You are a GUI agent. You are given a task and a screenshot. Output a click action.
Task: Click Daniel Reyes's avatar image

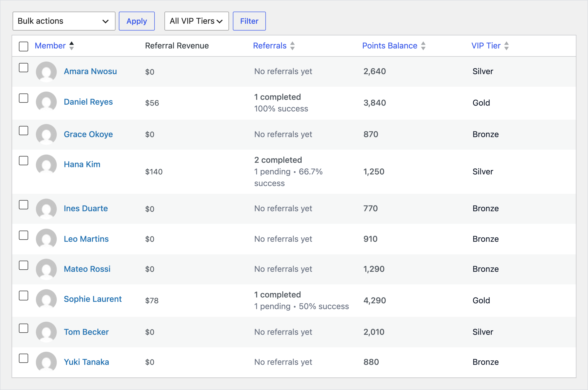tap(46, 102)
